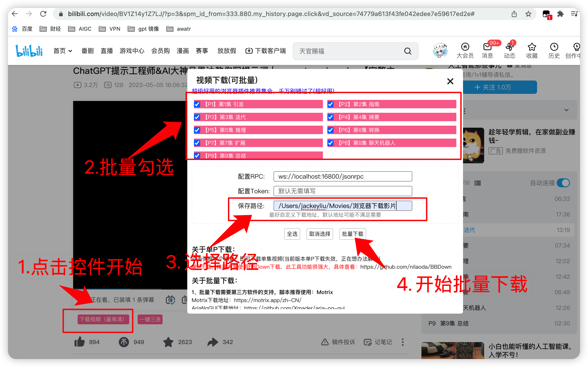This screenshot has width=588, height=367.
Task: Click the browser forward arrow
Action: click(29, 14)
